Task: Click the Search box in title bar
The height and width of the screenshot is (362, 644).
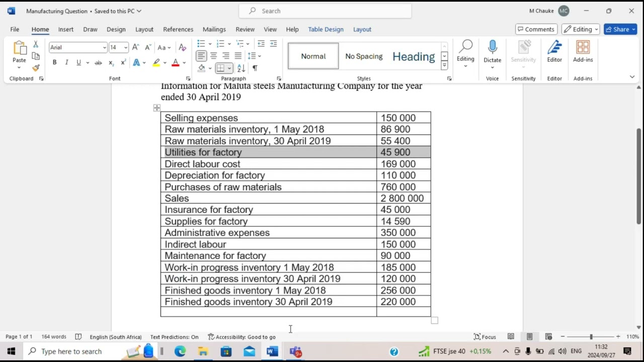Action: 325,11
